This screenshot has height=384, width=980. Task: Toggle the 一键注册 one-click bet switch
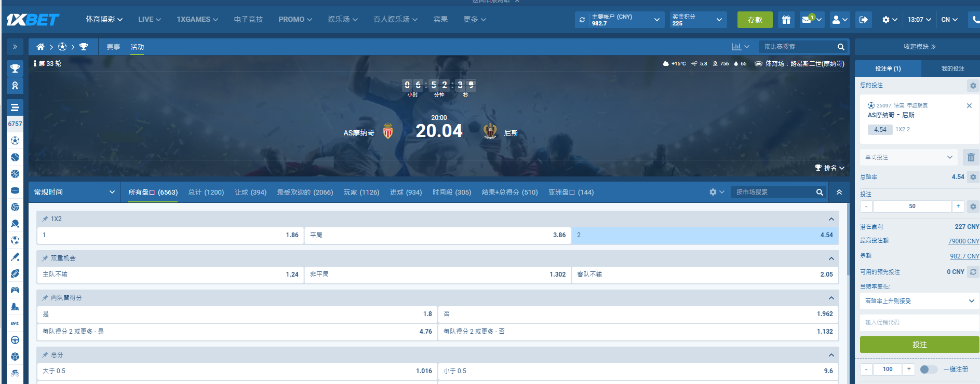(928, 369)
